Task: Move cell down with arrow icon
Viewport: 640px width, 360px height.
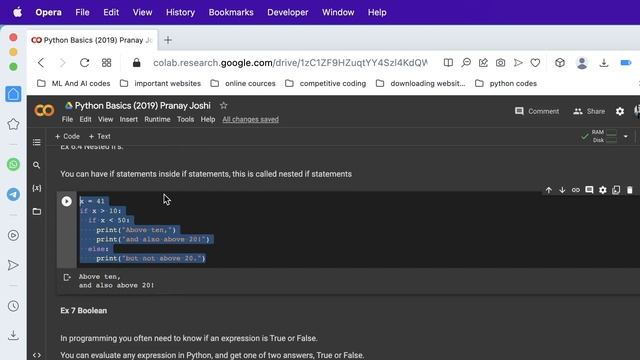Action: (562, 190)
